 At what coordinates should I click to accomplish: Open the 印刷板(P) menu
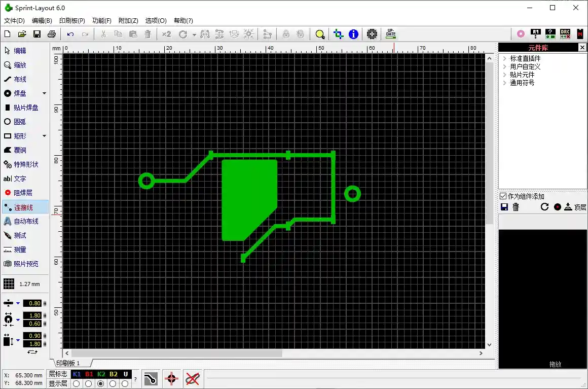click(x=72, y=21)
